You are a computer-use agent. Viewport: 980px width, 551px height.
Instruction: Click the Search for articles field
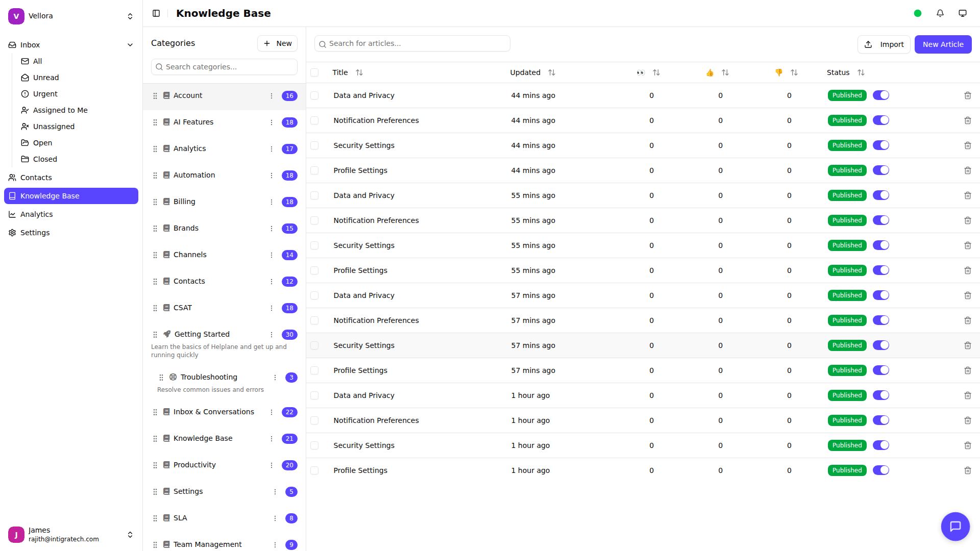coord(412,43)
